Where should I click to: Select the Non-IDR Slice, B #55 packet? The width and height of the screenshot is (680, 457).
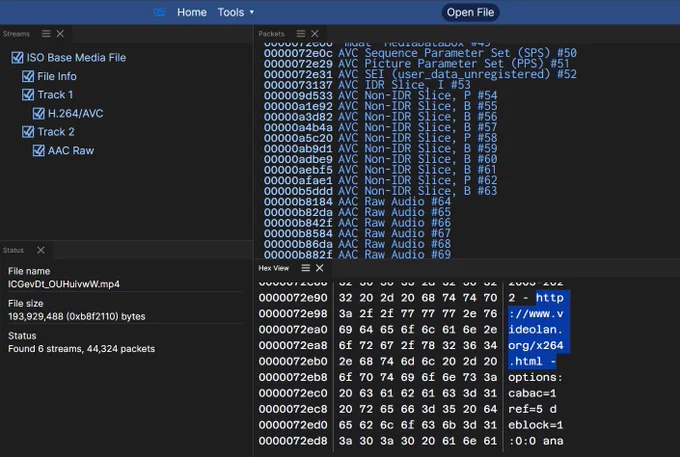click(x=380, y=106)
